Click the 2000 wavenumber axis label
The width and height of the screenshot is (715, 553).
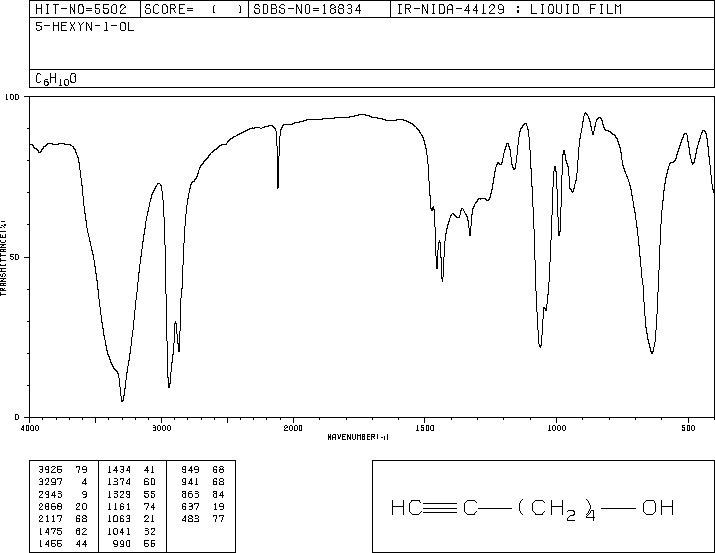coord(293,428)
